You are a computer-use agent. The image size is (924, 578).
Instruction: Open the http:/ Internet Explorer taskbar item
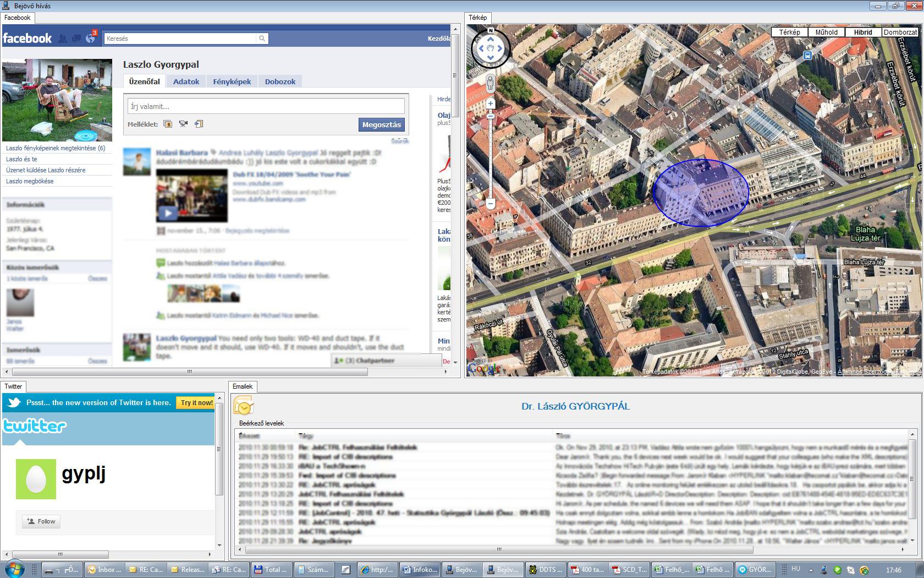pyautogui.click(x=377, y=570)
